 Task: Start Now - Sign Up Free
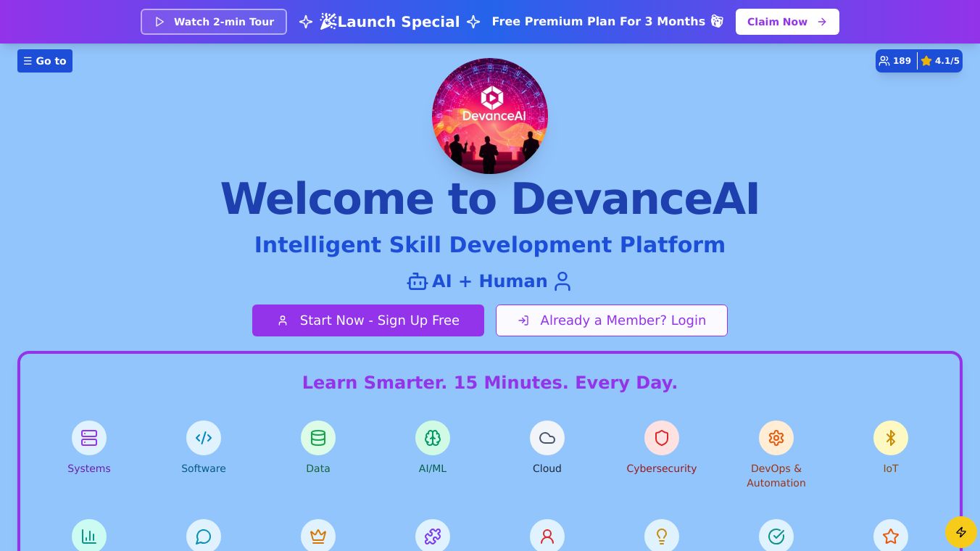pyautogui.click(x=368, y=320)
